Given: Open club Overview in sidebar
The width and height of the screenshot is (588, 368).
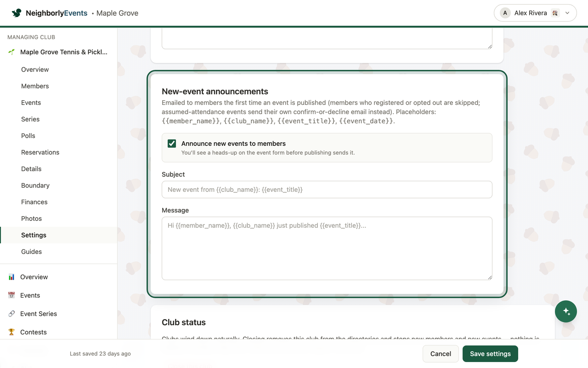Looking at the screenshot, I should pyautogui.click(x=35, y=69).
